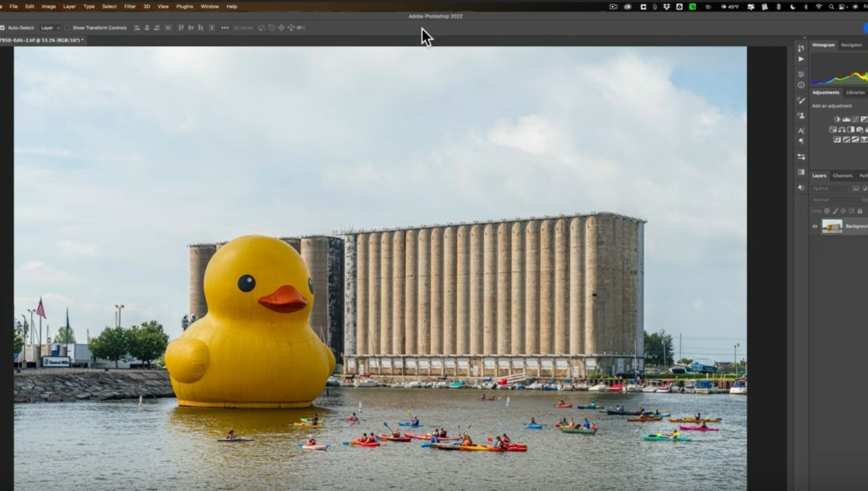The width and height of the screenshot is (868, 491).
Task: Open the Brush Settings panel icon
Action: coord(801,100)
